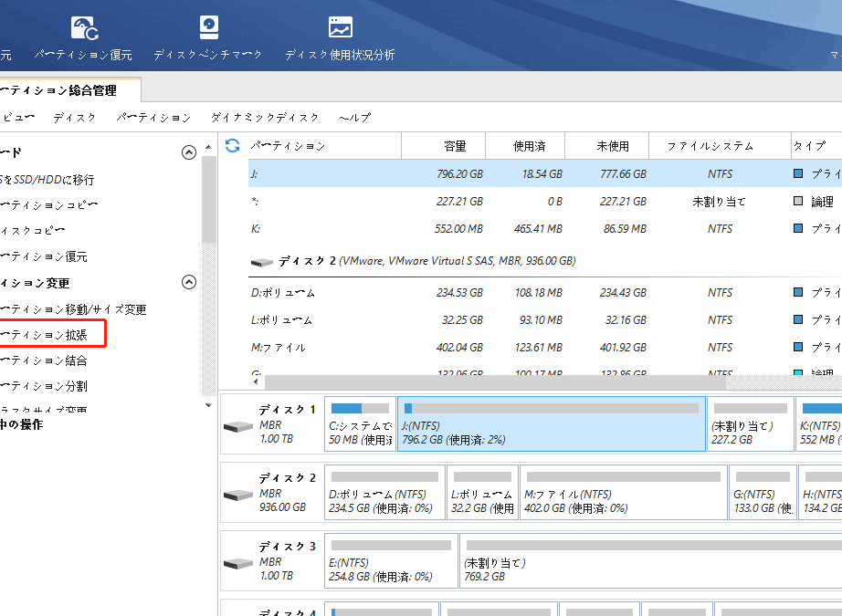
Task: Start the パーティションコピー wizard
Action: click(49, 205)
